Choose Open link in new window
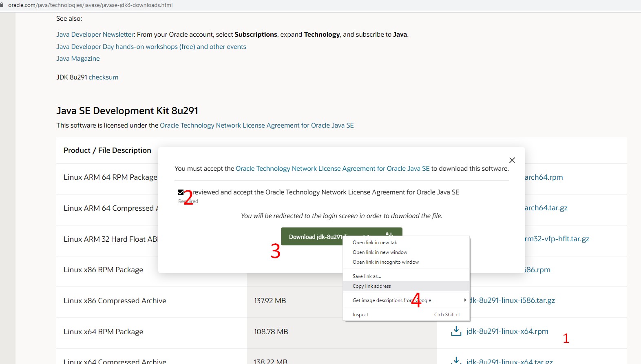 (x=406, y=252)
